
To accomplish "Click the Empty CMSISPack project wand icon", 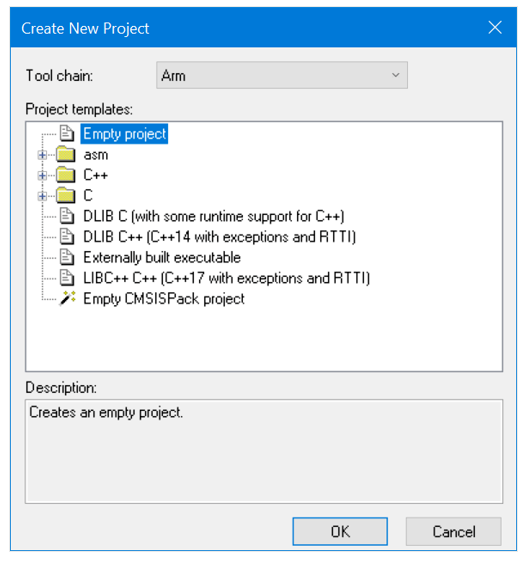I will coord(68,298).
